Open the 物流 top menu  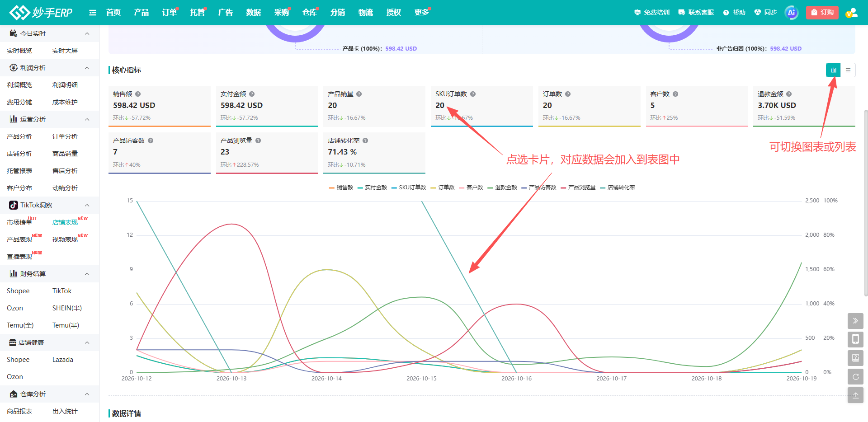366,13
